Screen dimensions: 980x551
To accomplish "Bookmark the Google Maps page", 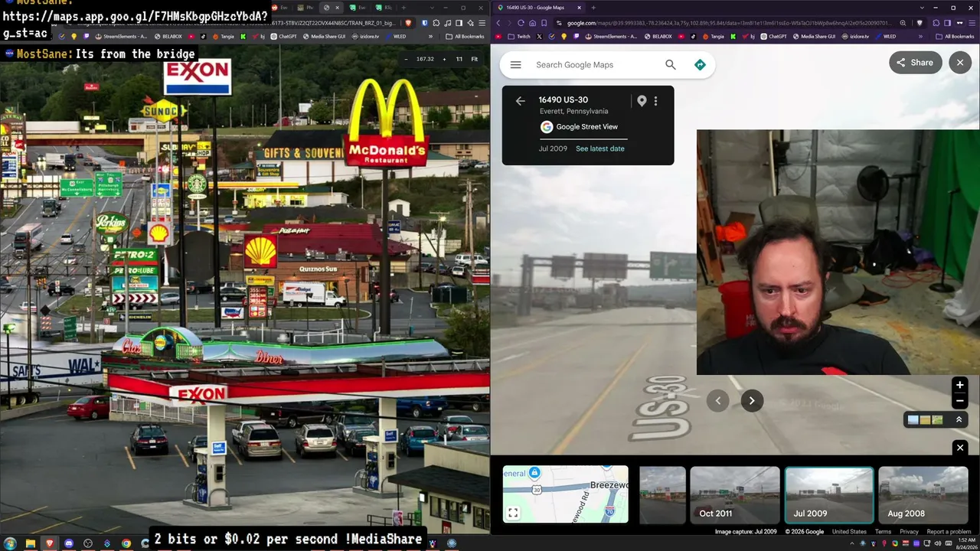I will (x=544, y=23).
